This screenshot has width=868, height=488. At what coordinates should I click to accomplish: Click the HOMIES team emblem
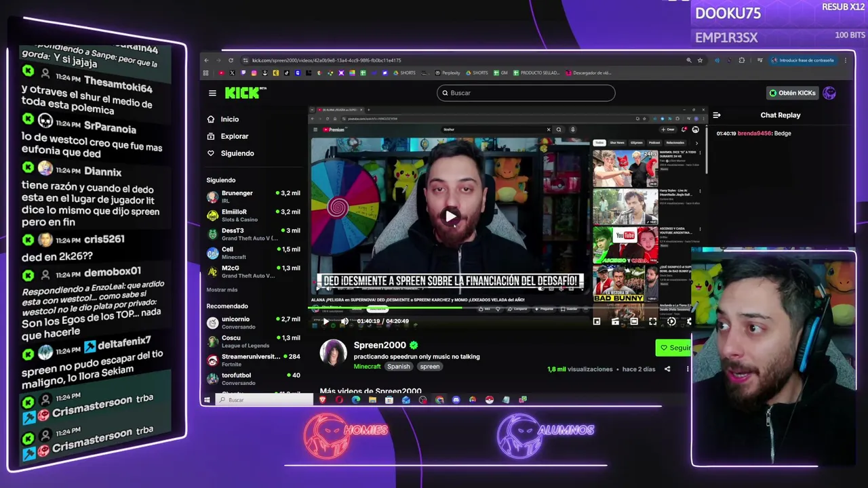click(345, 436)
